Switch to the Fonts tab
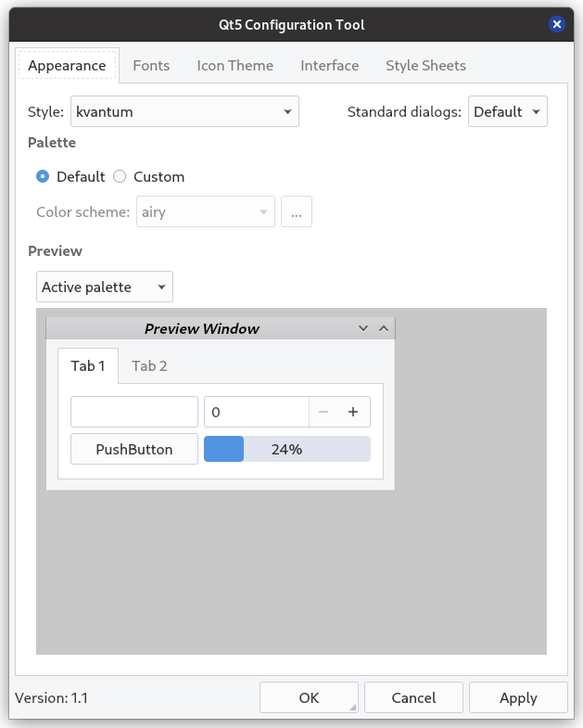This screenshot has height=728, width=583. (151, 66)
